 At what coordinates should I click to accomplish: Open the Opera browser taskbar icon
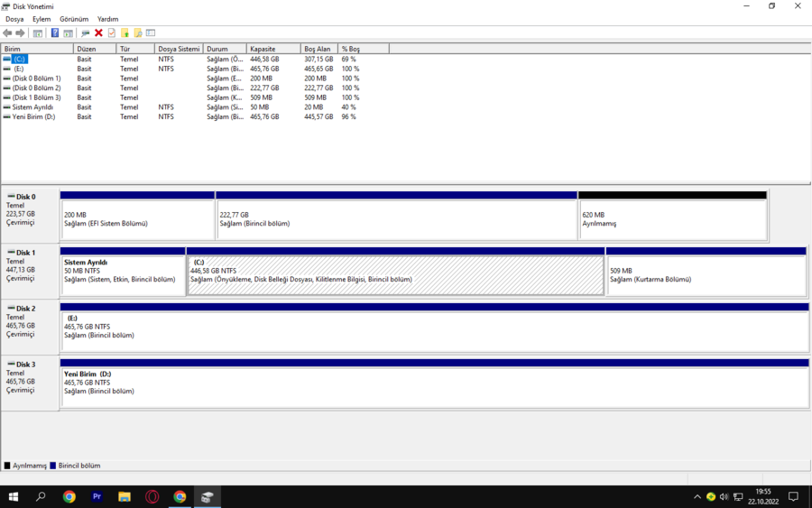152,497
